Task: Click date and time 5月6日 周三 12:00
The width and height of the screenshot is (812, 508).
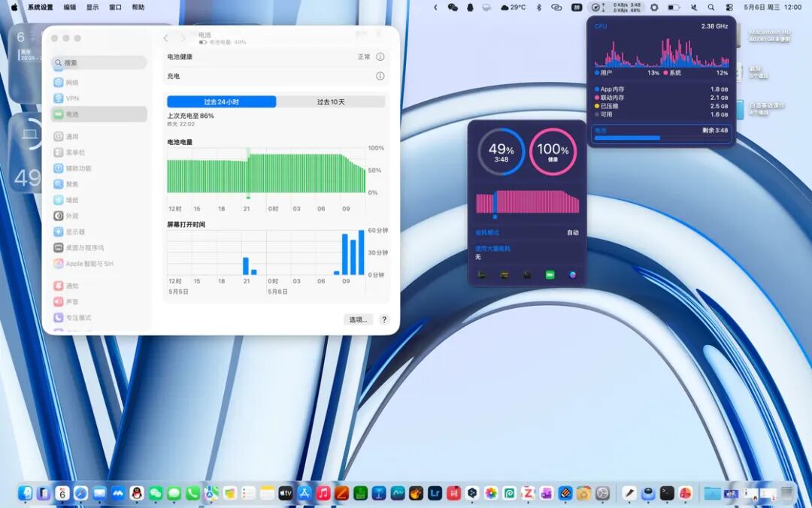Action: click(x=773, y=8)
